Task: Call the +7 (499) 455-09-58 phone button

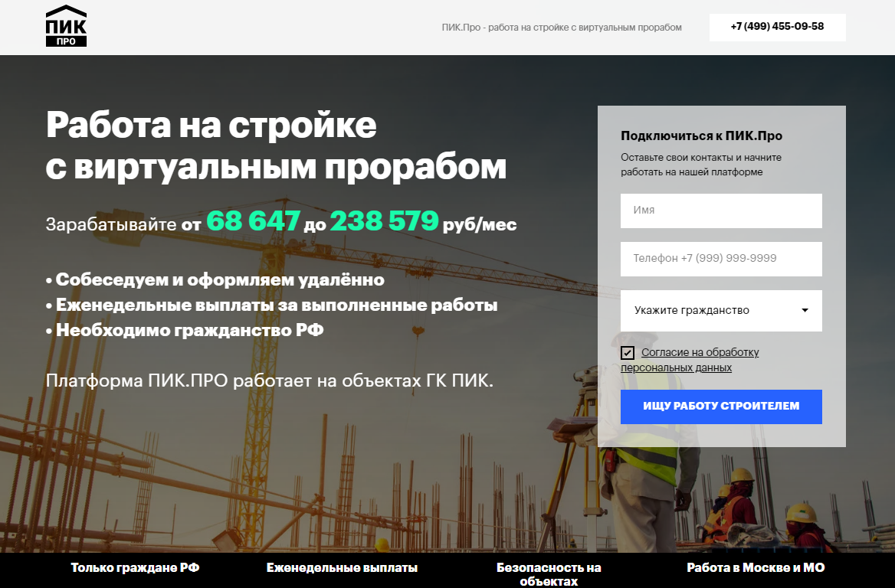Action: (x=778, y=27)
